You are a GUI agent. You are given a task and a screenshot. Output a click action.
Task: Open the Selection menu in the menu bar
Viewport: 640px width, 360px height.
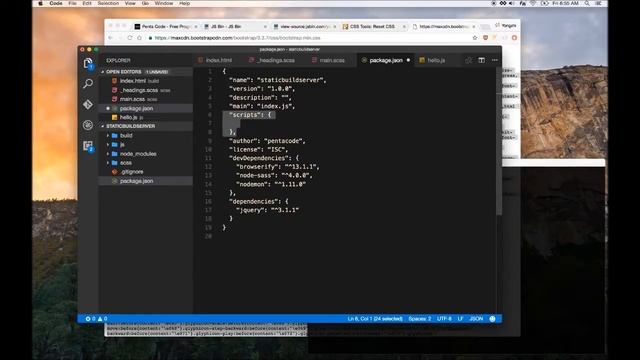point(108,3)
